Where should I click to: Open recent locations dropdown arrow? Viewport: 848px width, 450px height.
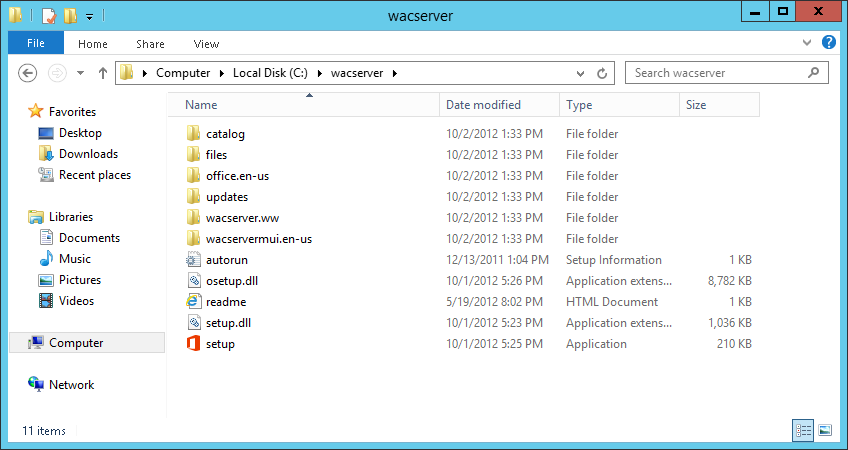[81, 73]
